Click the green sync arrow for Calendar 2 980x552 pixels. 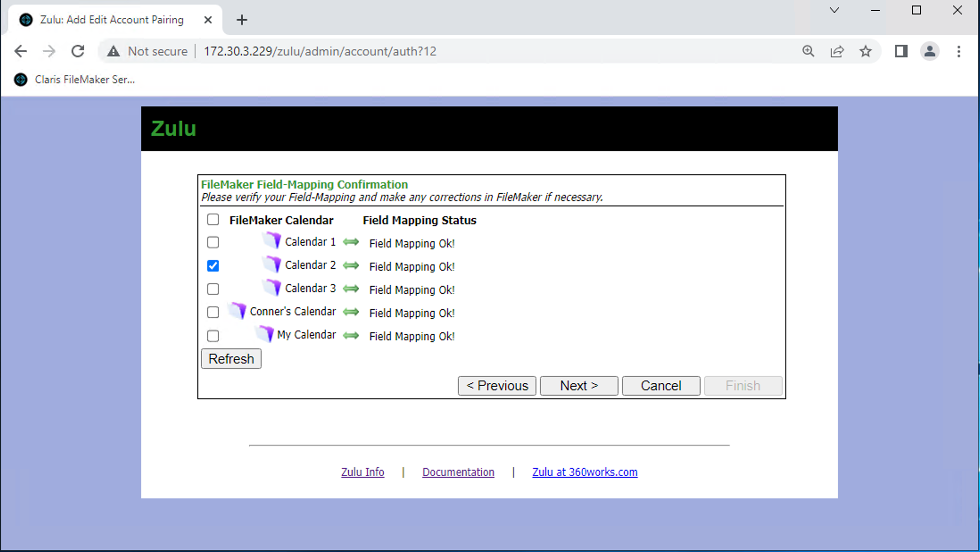[351, 265]
